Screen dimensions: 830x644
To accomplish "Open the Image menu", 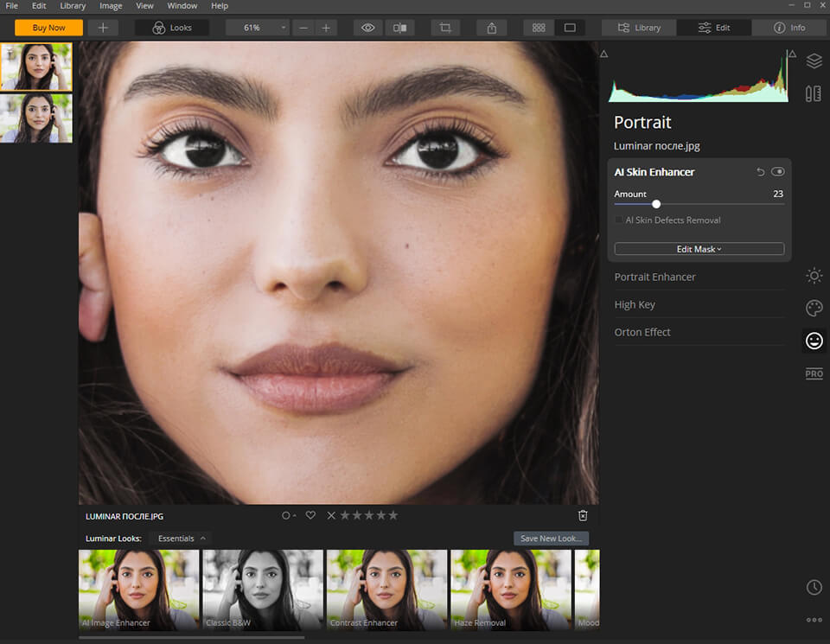I will (110, 6).
